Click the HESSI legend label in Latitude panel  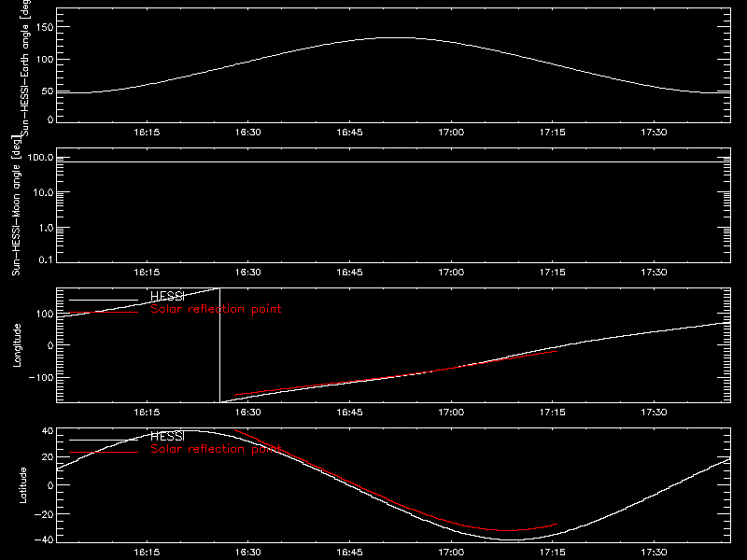(x=167, y=436)
